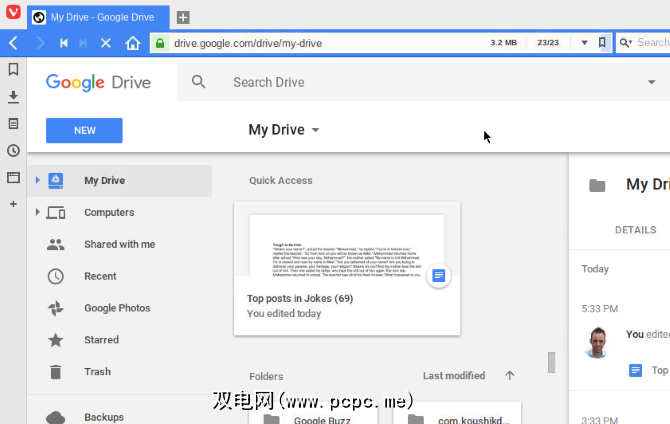This screenshot has height=424, width=670.
Task: Click the Shared with me people icon
Action: click(x=56, y=244)
